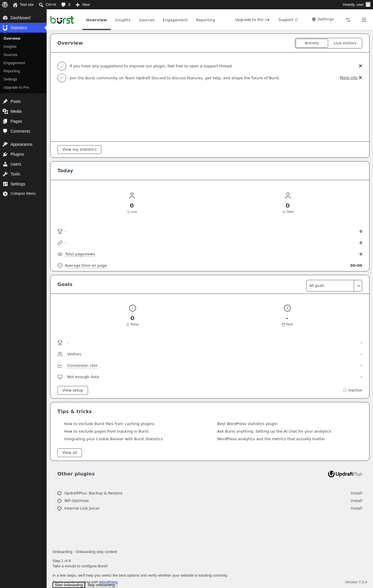Click the trophy icon in Today card
The height and width of the screenshot is (588, 373).
point(60,231)
